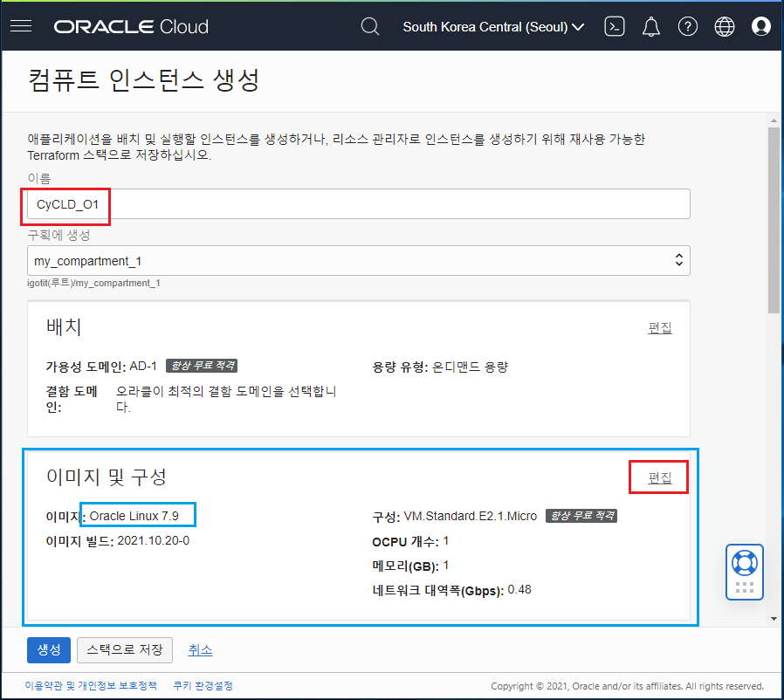Click the 컴퓨트 인스턴스 생성 heading
Screen dimensions: 784x700
[x=143, y=80]
